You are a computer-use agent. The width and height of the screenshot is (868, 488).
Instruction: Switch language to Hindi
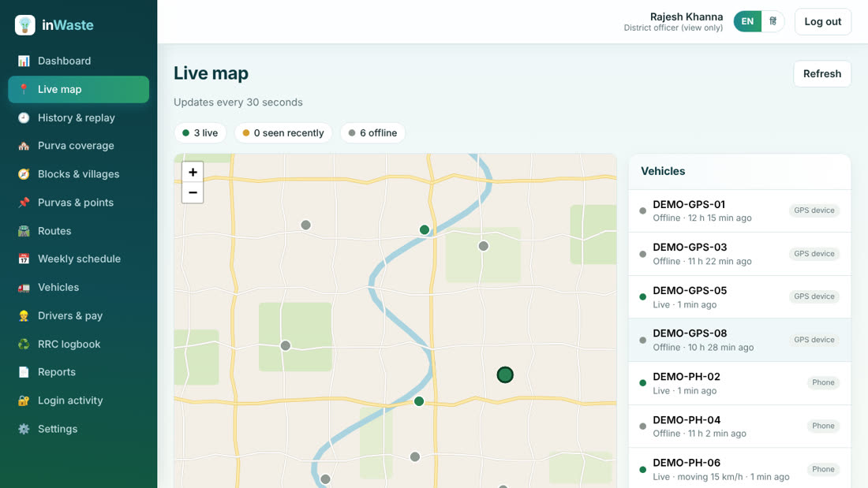773,21
